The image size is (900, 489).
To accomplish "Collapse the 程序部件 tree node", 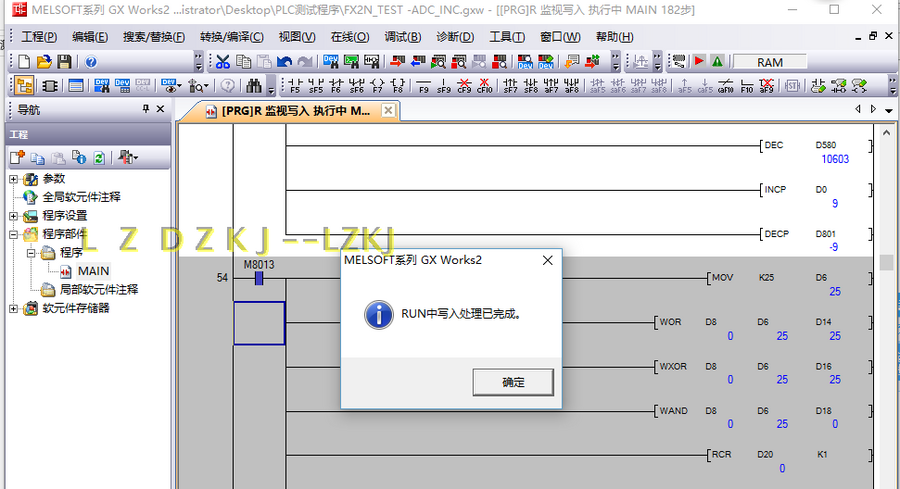I will pos(14,234).
